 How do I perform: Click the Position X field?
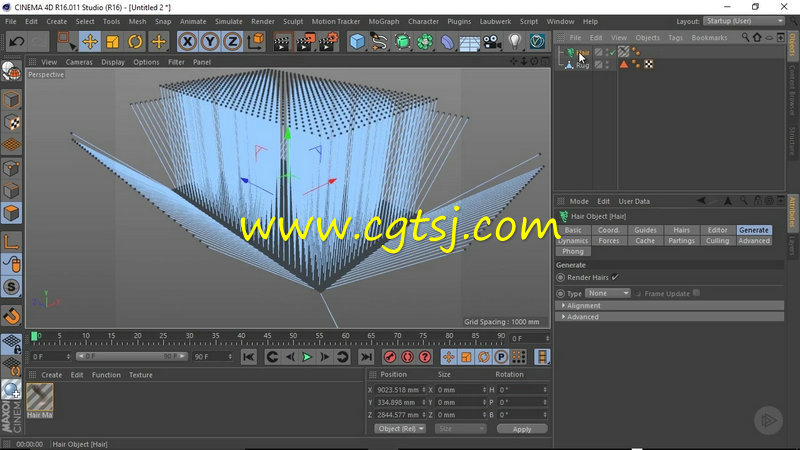pos(399,389)
